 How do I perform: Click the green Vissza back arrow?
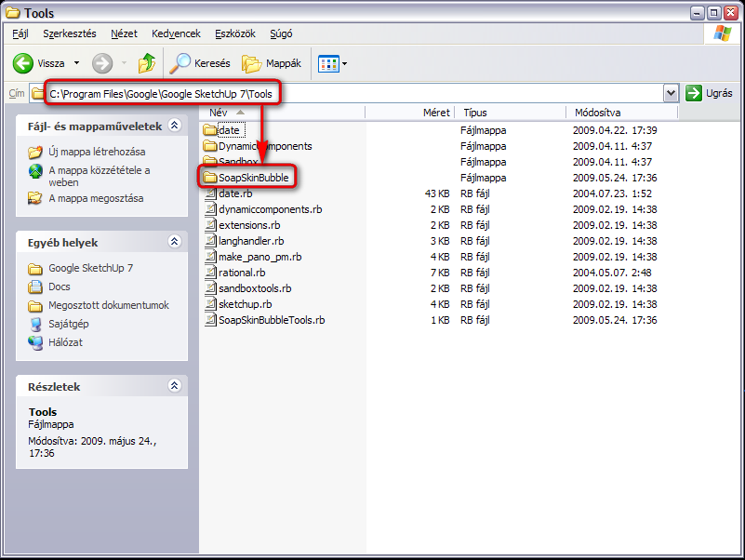(23, 63)
